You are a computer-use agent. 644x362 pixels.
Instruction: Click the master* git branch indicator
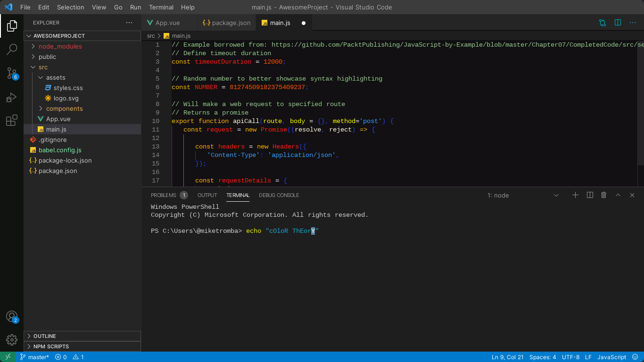pos(34,357)
